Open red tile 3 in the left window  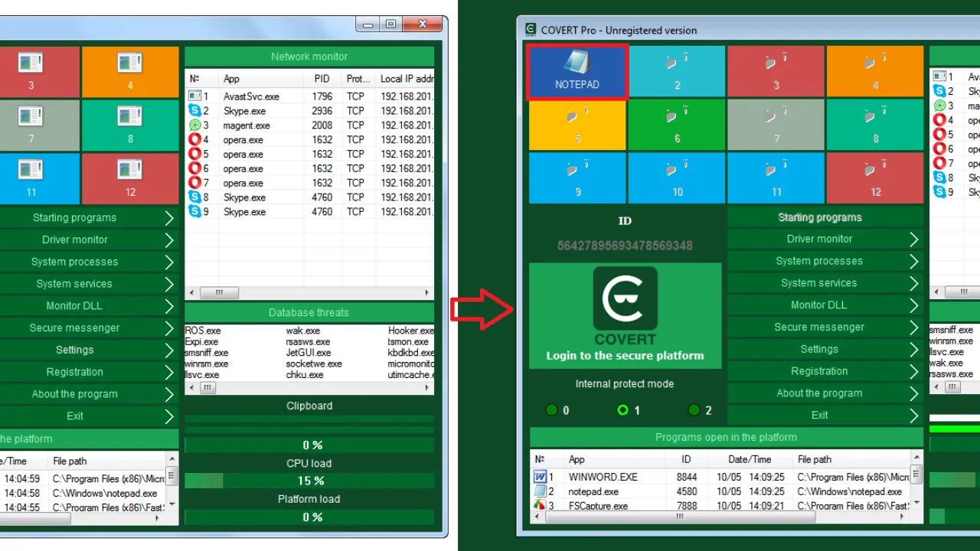[x=39, y=72]
